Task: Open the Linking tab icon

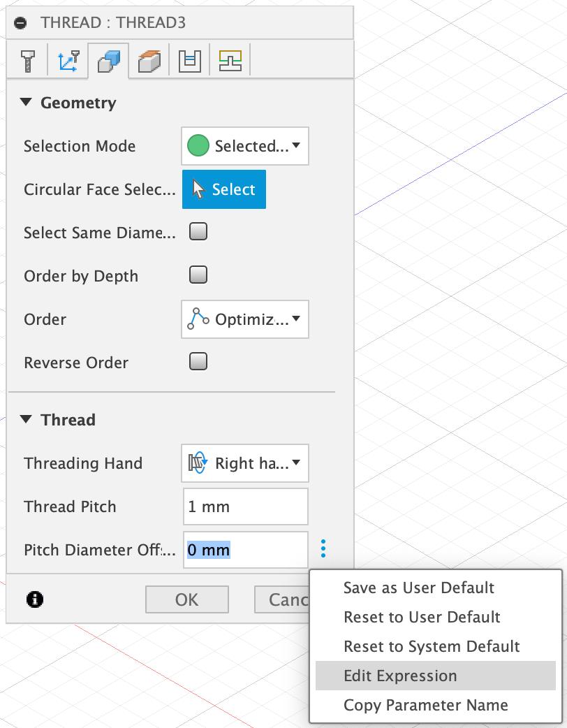Action: pyautogui.click(x=230, y=61)
